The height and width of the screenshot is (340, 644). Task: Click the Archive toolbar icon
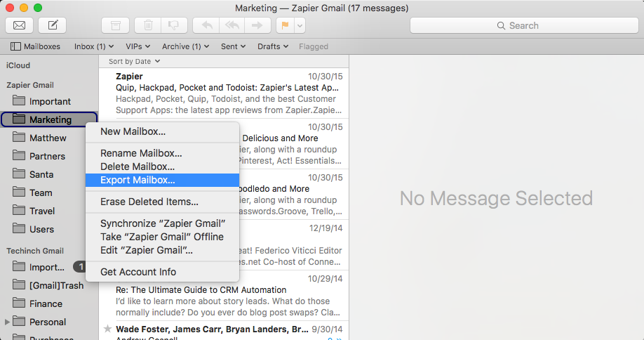pos(116,25)
